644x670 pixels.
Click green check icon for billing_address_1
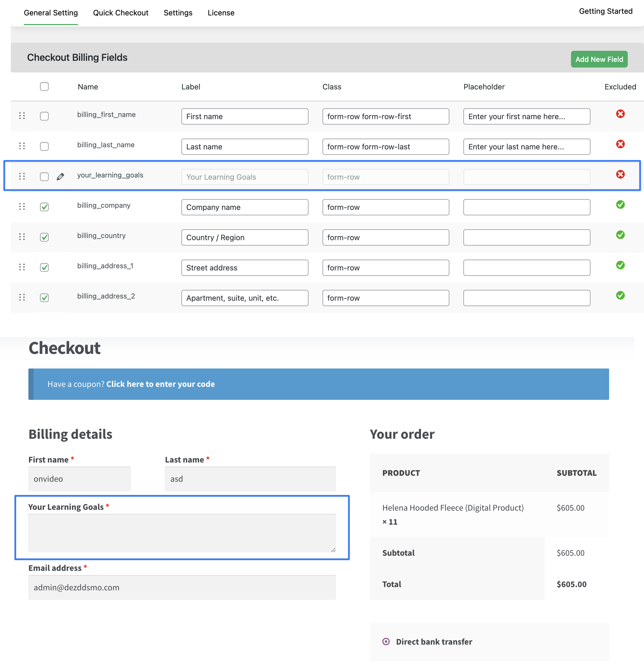(620, 265)
